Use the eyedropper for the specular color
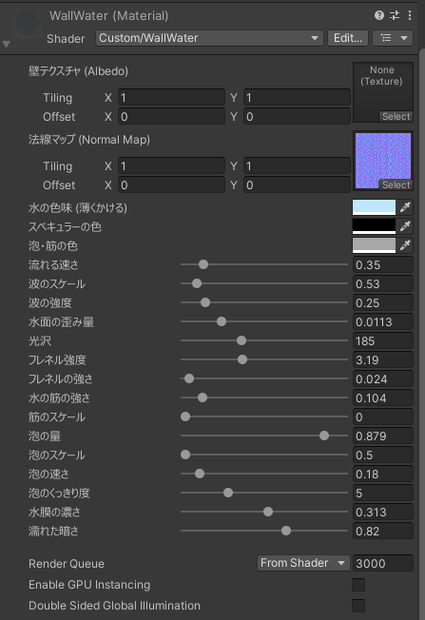Screen dimensions: 425x620 405,226
